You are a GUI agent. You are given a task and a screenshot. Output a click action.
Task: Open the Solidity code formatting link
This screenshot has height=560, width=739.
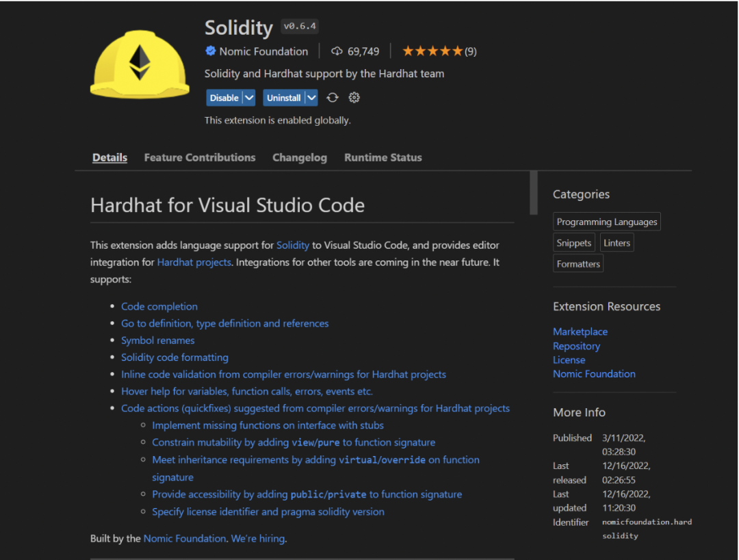coord(175,358)
